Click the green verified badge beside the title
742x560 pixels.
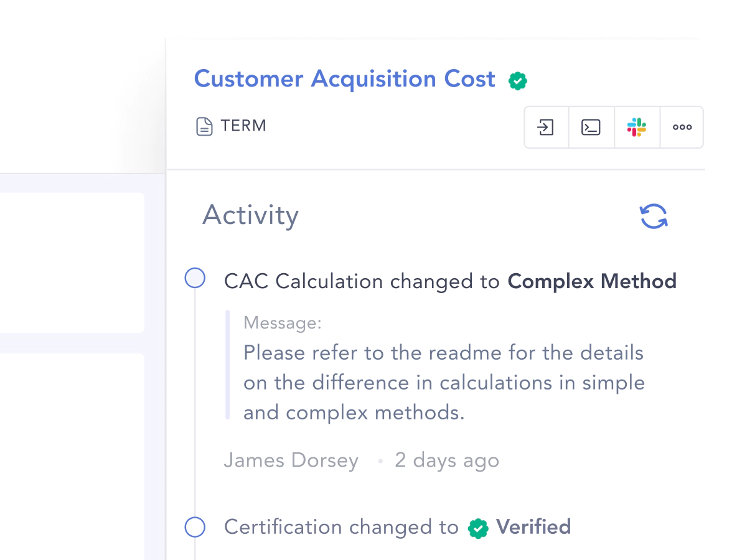click(518, 81)
